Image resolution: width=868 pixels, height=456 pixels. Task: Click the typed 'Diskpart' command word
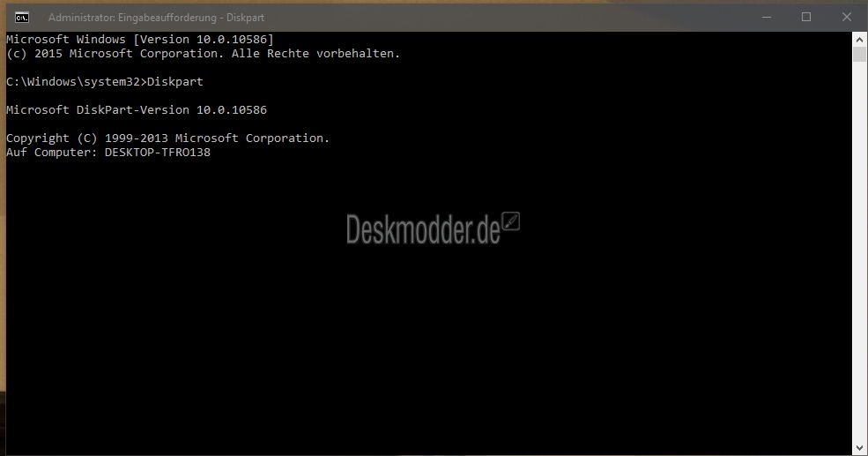174,82
